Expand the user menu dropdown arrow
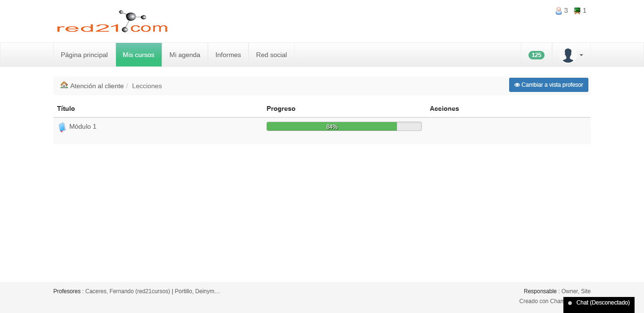Screen dimensions: 644x313 tap(581, 55)
